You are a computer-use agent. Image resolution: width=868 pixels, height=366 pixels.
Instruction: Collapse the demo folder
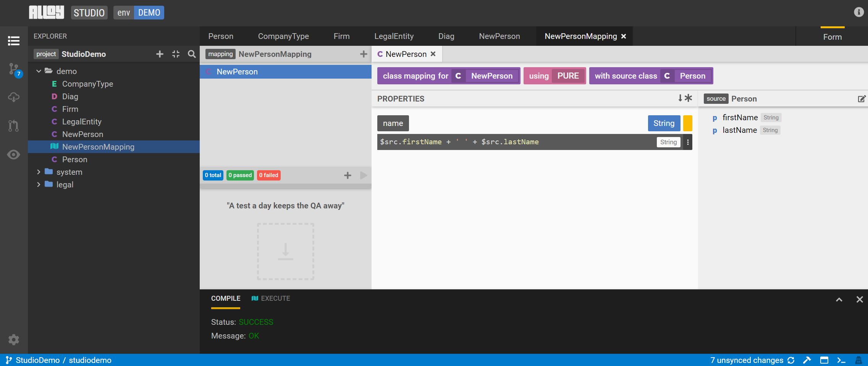(x=39, y=71)
